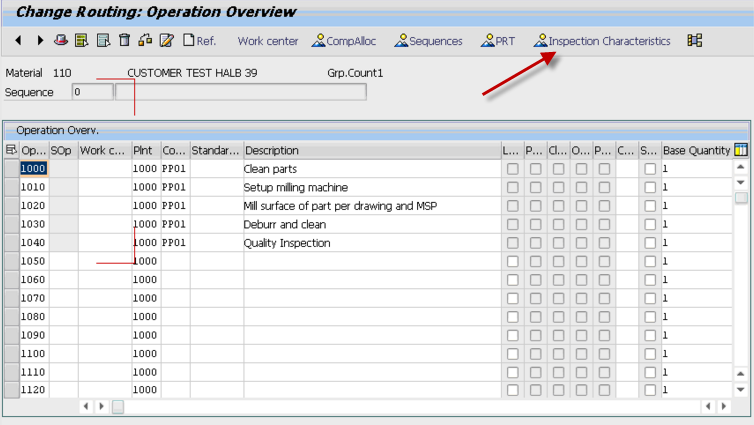
Task: Click the operation number cell 1050
Action: point(34,261)
